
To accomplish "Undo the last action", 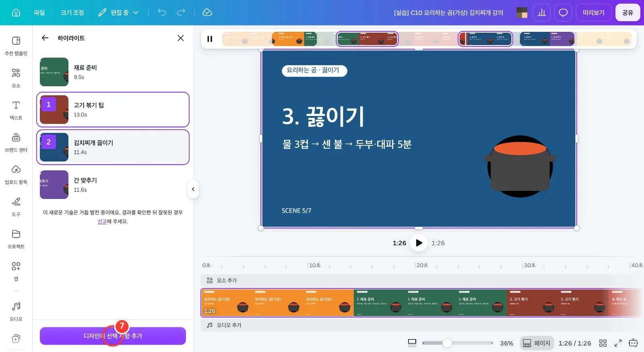I will point(162,12).
